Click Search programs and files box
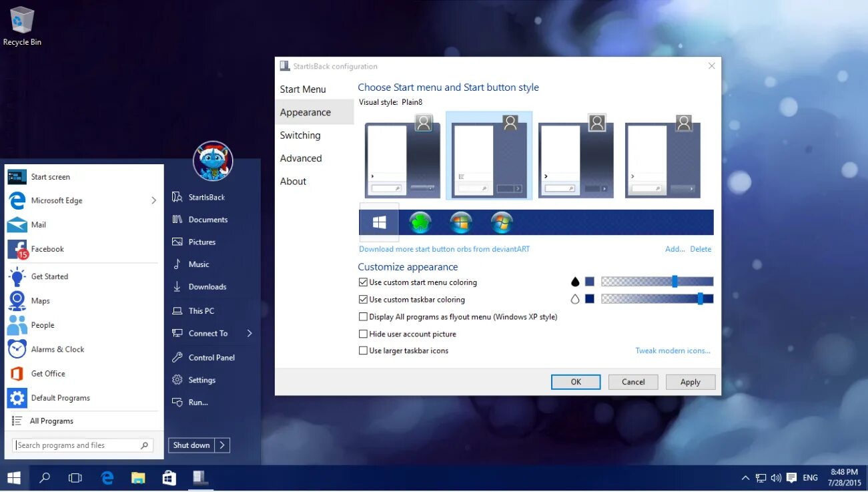The image size is (868, 492). 83,445
